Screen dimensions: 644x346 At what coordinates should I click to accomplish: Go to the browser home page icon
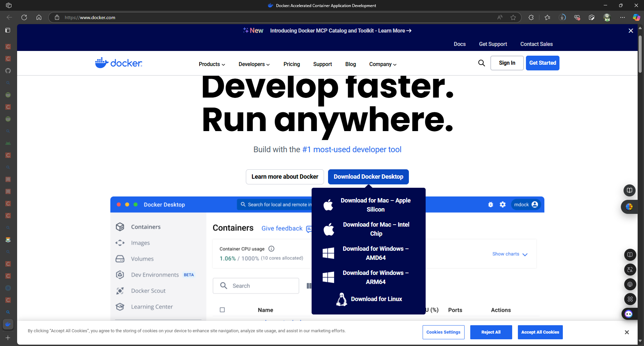click(x=39, y=17)
